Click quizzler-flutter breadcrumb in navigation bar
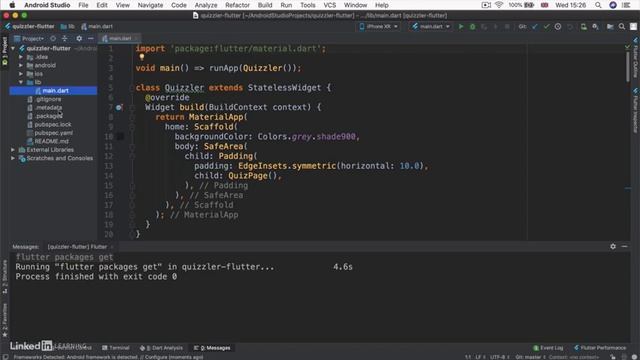640x360 pixels. point(29,27)
